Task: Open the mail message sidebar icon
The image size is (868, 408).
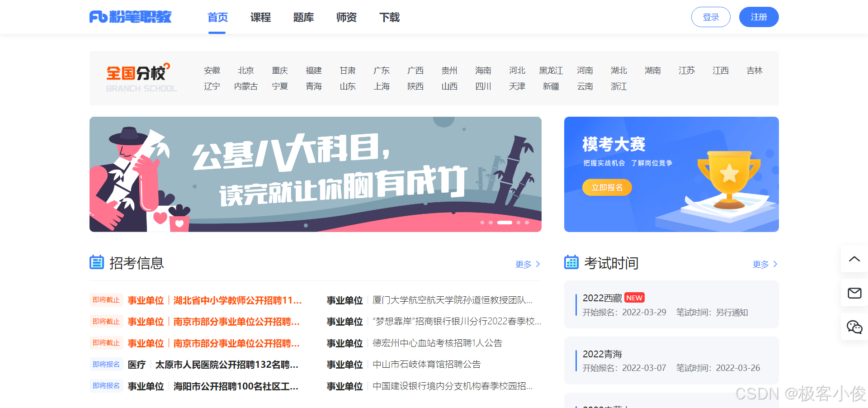Action: (x=854, y=293)
